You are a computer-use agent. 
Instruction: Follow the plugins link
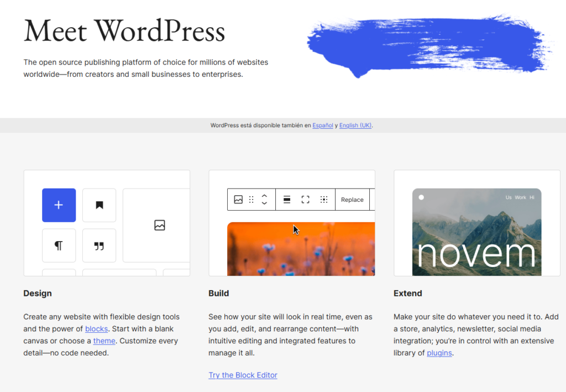point(439,353)
